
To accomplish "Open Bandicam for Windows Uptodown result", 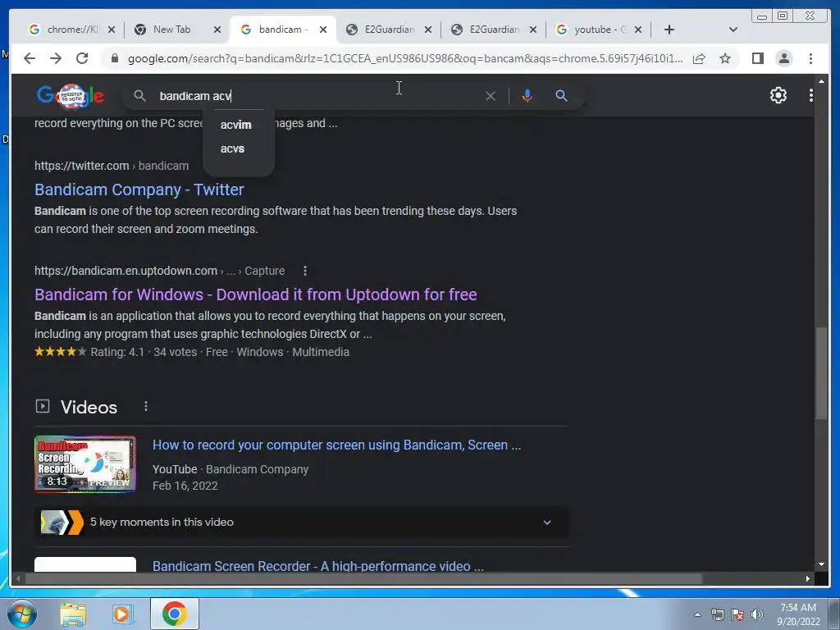I will (256, 294).
